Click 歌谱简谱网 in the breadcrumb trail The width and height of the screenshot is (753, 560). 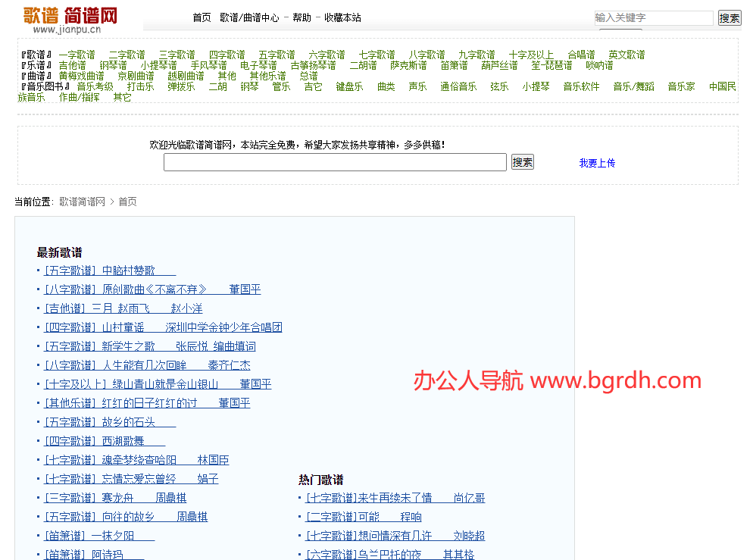[x=82, y=202]
